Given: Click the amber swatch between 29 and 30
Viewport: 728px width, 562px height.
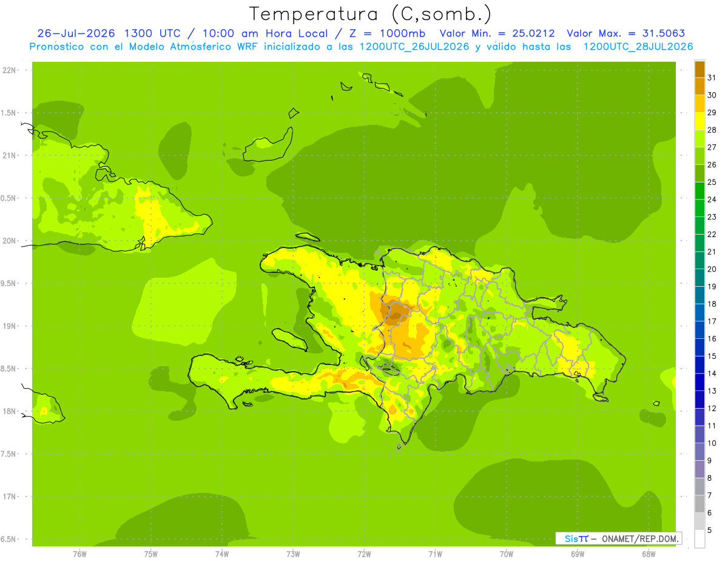Looking at the screenshot, I should tap(699, 104).
